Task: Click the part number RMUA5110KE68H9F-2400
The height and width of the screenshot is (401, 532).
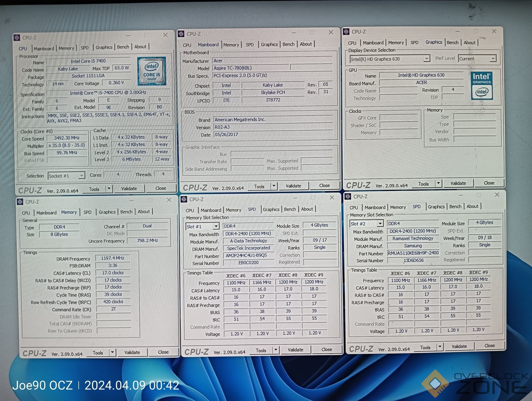Action: pyautogui.click(x=413, y=253)
